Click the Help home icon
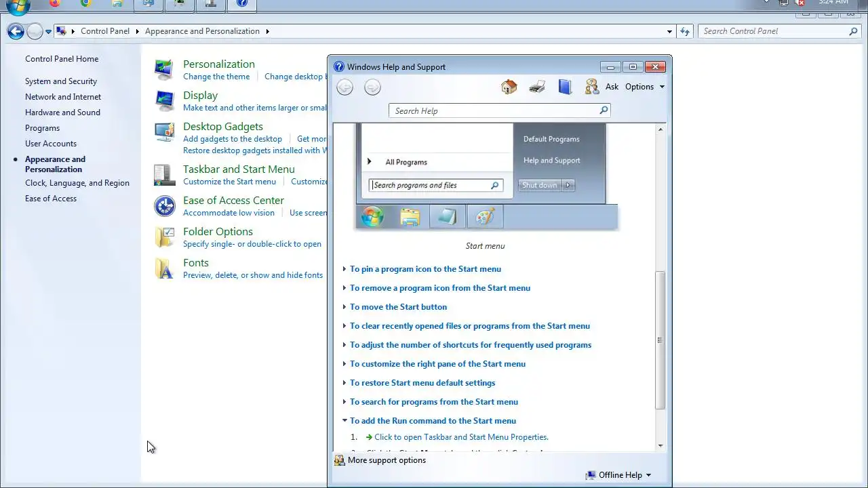Screen dimensions: 868x488 point(509,87)
